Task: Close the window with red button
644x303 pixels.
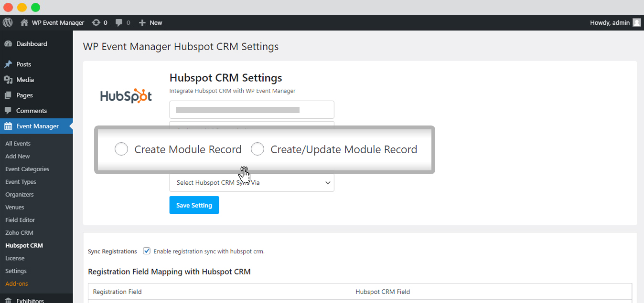Action: pyautogui.click(x=8, y=7)
